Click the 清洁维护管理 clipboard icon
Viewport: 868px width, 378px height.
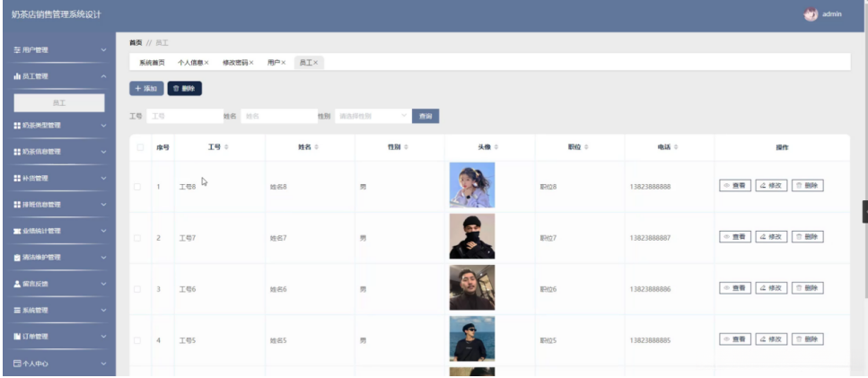[17, 258]
